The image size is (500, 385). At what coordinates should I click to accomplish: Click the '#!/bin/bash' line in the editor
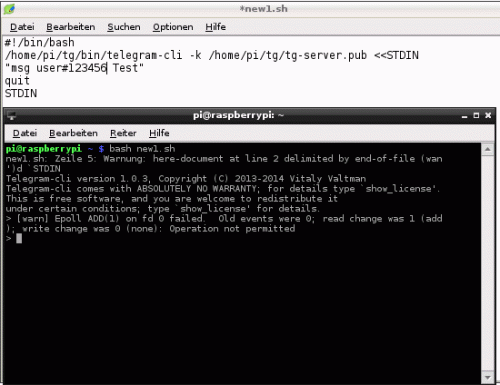(40, 42)
